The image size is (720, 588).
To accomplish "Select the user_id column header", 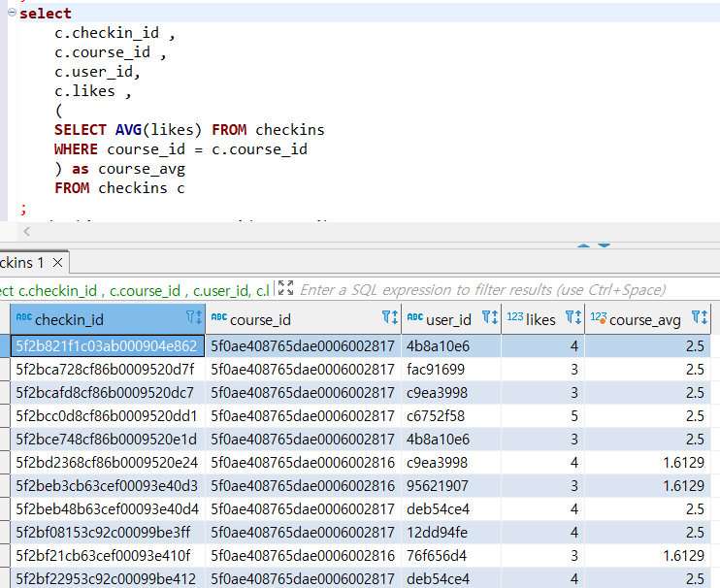I will [451, 318].
